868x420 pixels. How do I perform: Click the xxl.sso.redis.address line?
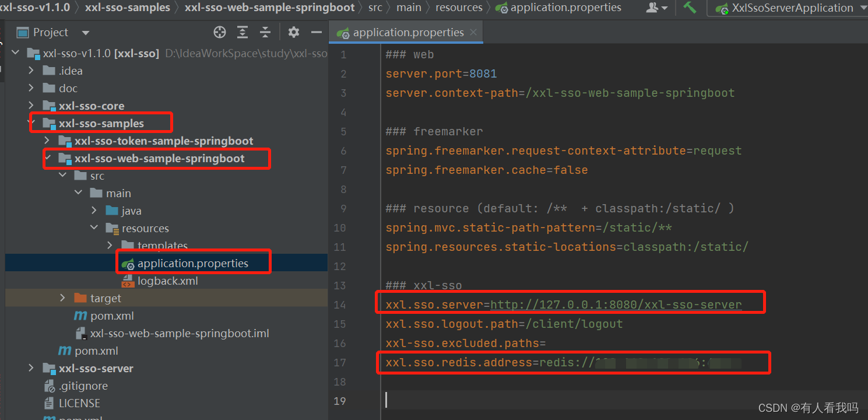point(564,362)
